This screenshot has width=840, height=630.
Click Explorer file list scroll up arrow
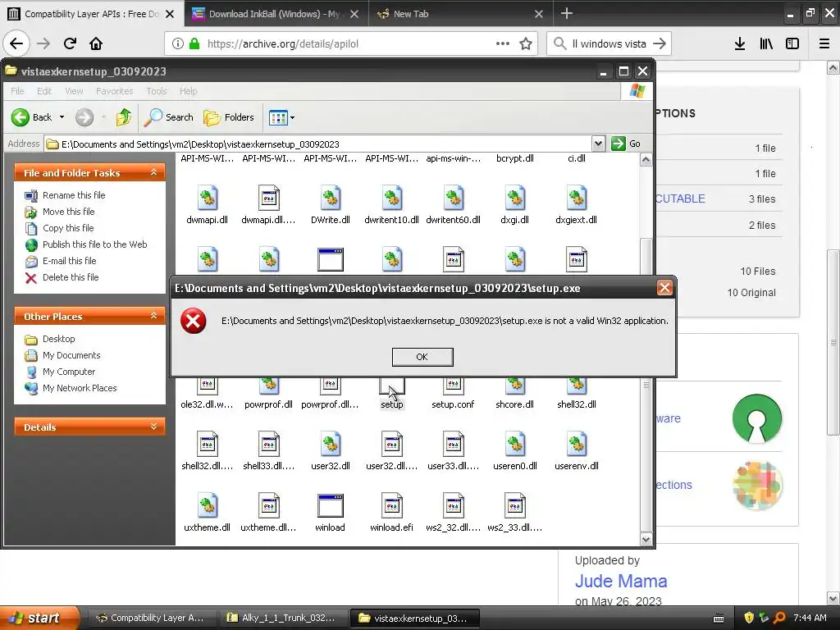pos(646,160)
